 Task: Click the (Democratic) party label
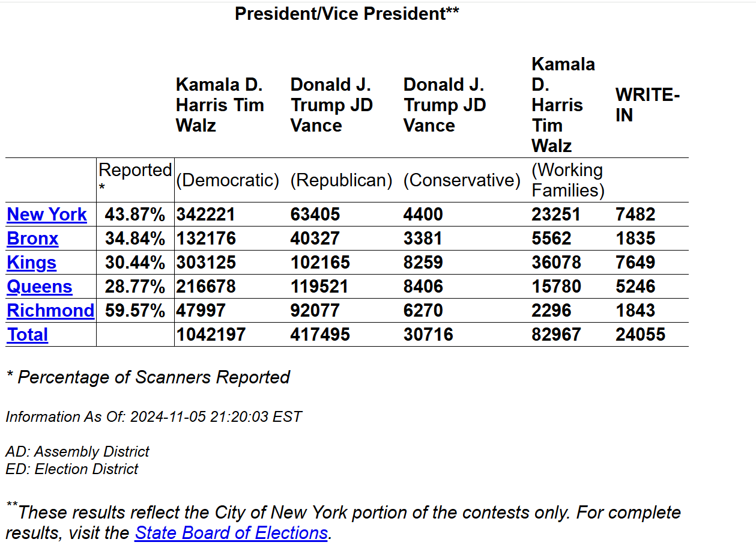[228, 180]
